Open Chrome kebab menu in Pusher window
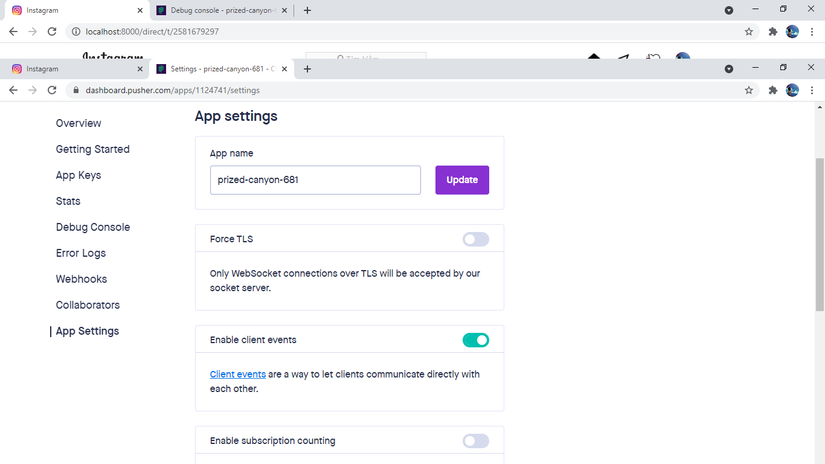The width and height of the screenshot is (825, 464). 812,90
